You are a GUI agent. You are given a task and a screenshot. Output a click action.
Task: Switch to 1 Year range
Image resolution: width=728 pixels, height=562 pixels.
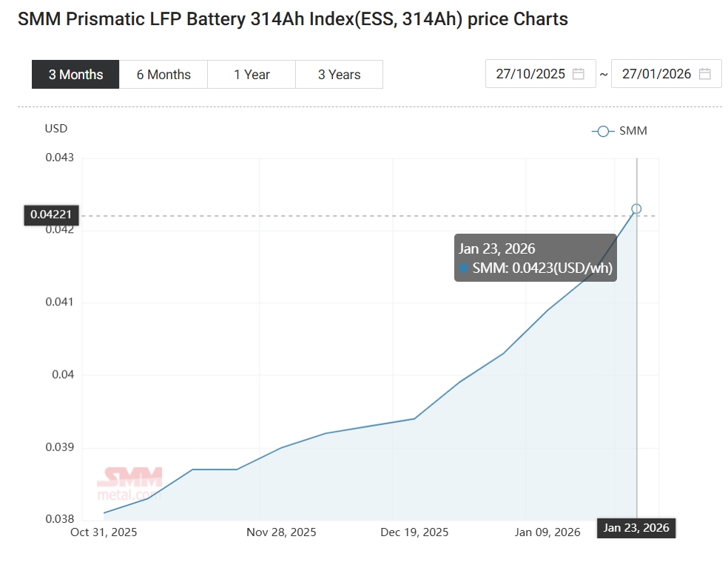coord(252,75)
